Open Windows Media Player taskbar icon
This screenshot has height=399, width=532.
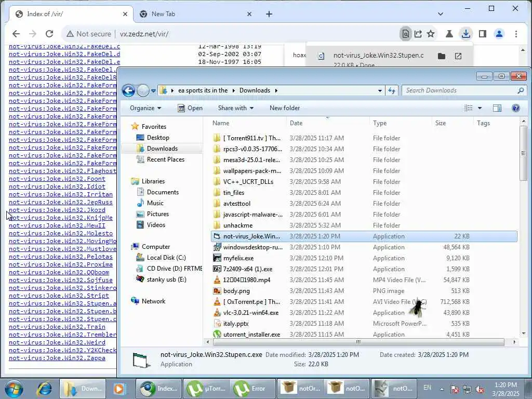pos(119,389)
